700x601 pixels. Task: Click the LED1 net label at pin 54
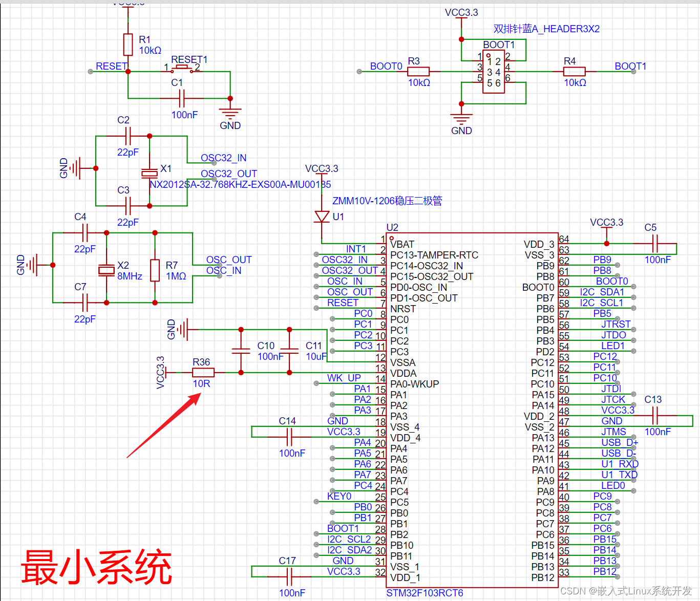(x=613, y=346)
